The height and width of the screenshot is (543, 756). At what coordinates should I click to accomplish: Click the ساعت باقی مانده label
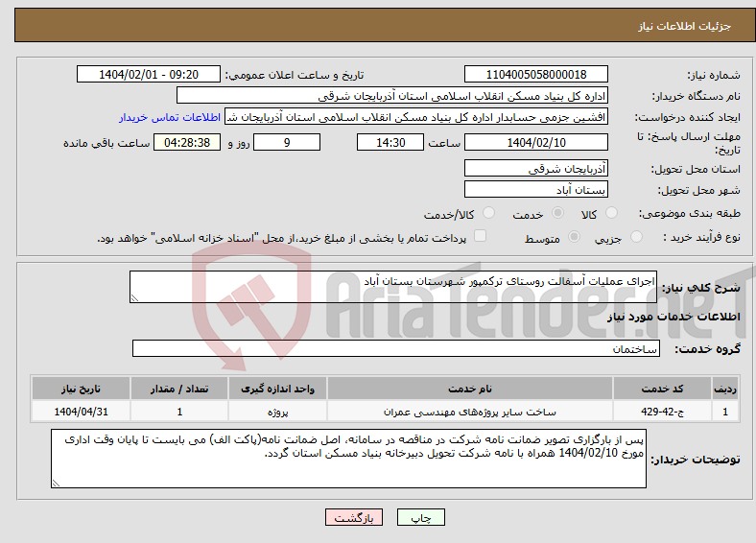click(x=106, y=143)
